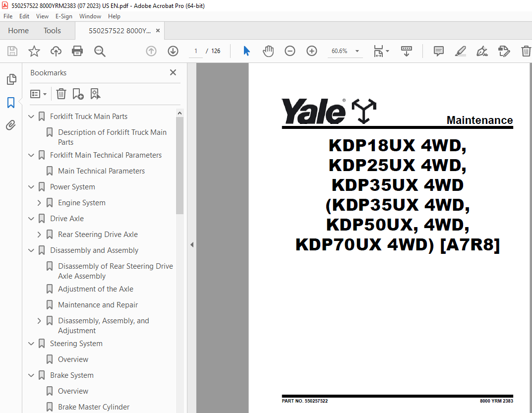Screen dimensions: 532x413
Task: Collapse the Brake System bookmark
Action: (31, 375)
